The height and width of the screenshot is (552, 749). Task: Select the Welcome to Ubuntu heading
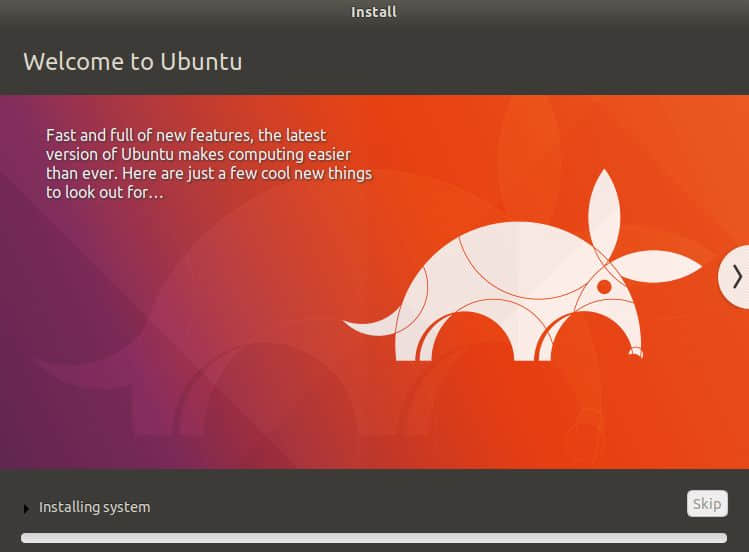tap(132, 61)
